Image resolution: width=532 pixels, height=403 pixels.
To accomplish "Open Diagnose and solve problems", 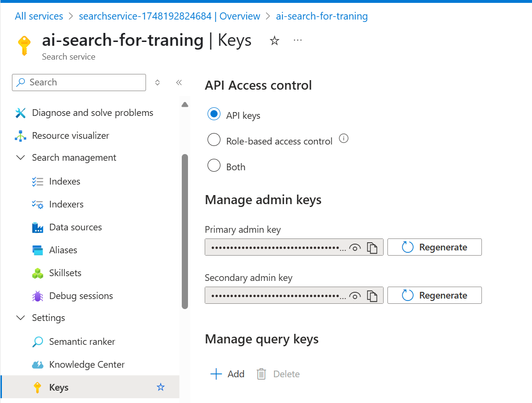I will [x=92, y=113].
